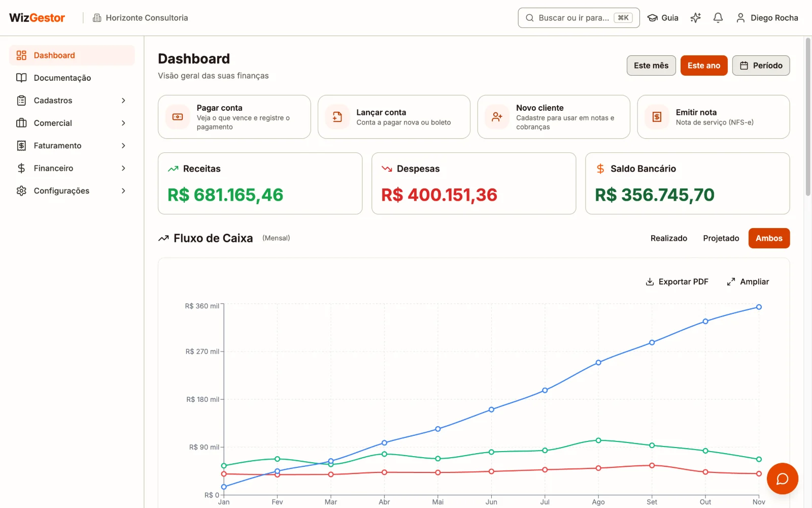Expand the Financeiro submenu chevron
This screenshot has height=508, width=812.
[123, 168]
